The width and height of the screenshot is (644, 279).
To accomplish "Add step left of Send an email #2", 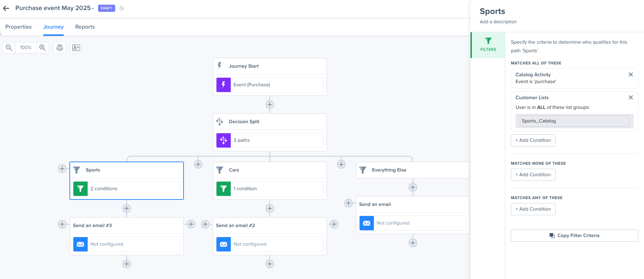I will 205,224.
